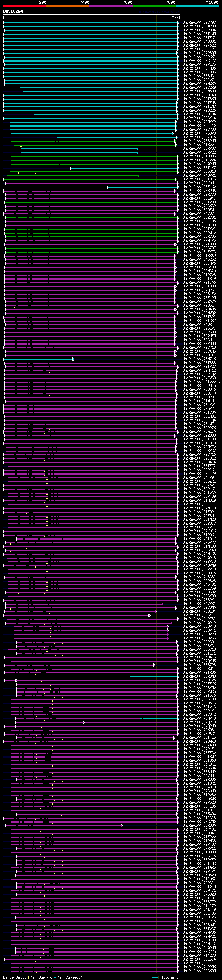Click the cyan alignment bar of UniRef100_Q6H746

(x=39, y=359)
